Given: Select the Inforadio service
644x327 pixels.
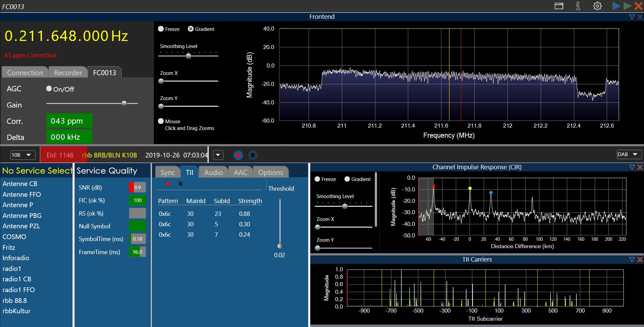Looking at the screenshot, I should 16,258.
